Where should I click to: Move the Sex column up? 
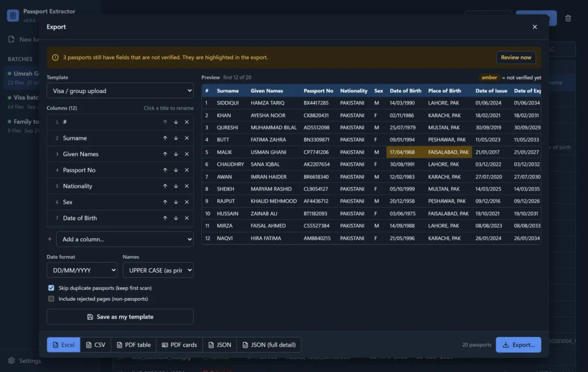tap(165, 202)
